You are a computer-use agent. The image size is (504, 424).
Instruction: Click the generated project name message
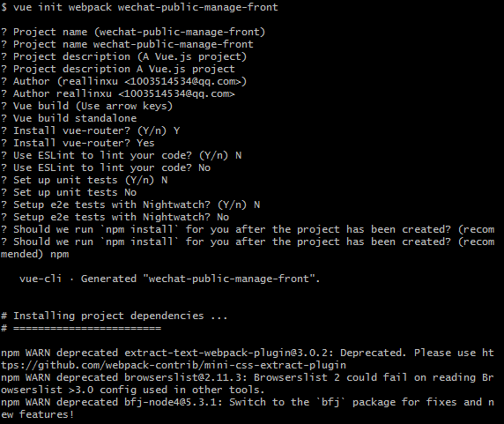(x=170, y=279)
